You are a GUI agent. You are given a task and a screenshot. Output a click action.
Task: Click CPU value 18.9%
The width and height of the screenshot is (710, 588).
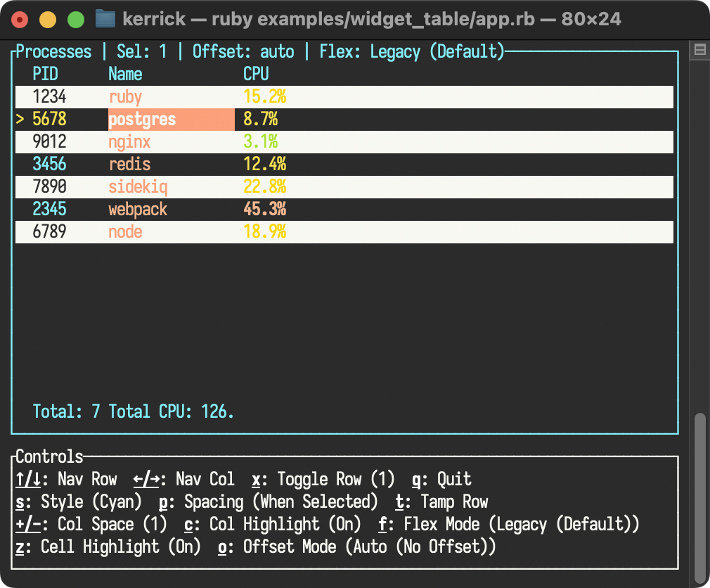tap(265, 231)
